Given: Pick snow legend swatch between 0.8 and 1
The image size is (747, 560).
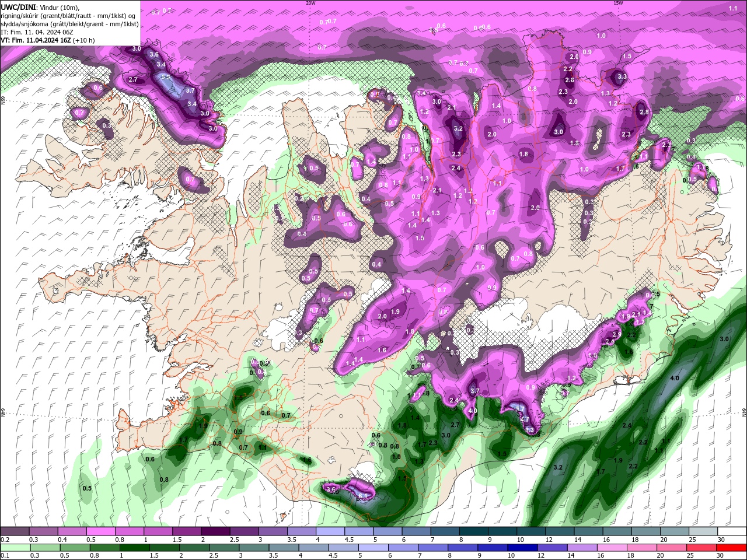Looking at the screenshot, I should [x=130, y=531].
